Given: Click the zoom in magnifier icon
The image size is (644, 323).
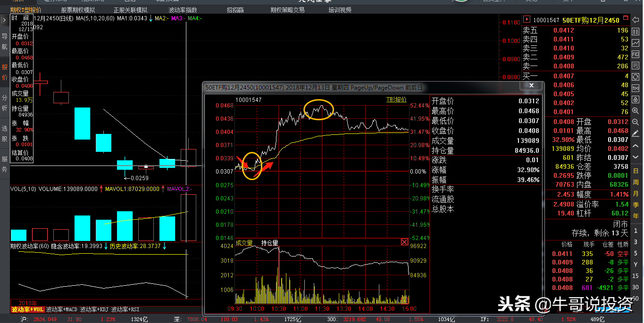Looking at the screenshot, I should 636,111.
